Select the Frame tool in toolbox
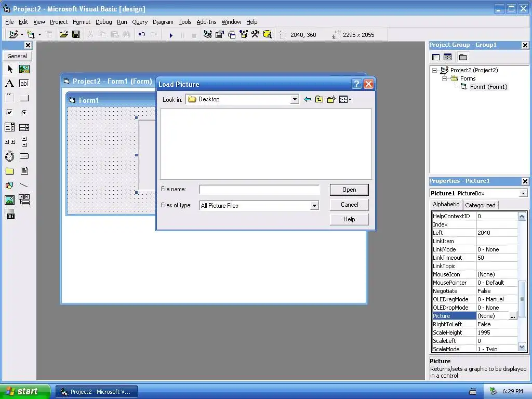532x399 pixels. tap(10, 98)
